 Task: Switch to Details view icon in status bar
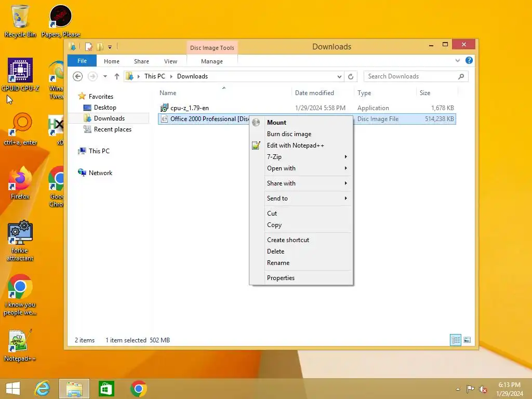tap(455, 340)
